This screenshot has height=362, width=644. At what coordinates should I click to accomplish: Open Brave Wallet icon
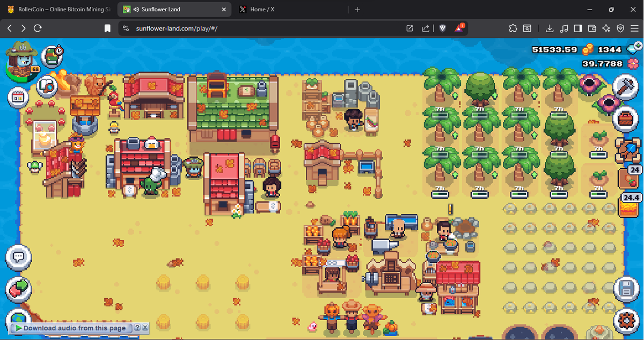(592, 28)
